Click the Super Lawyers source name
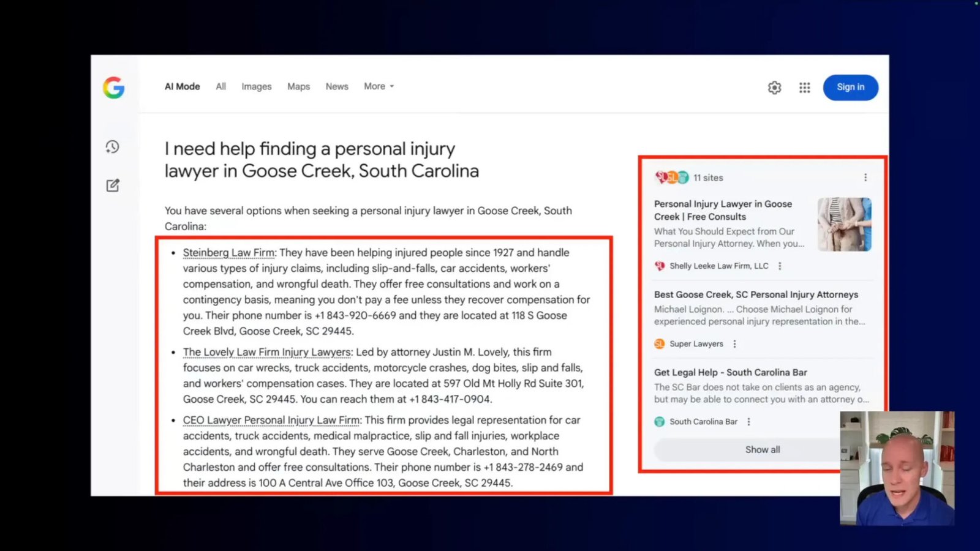 (x=696, y=344)
